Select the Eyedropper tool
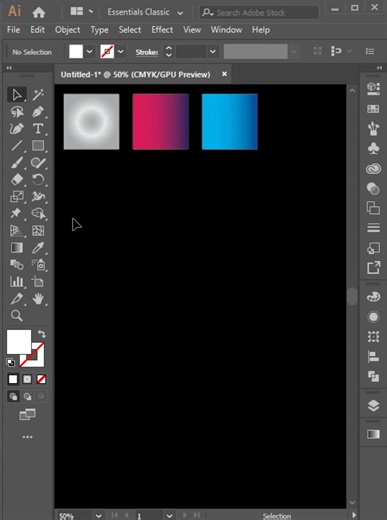The image size is (387, 520). [x=38, y=248]
